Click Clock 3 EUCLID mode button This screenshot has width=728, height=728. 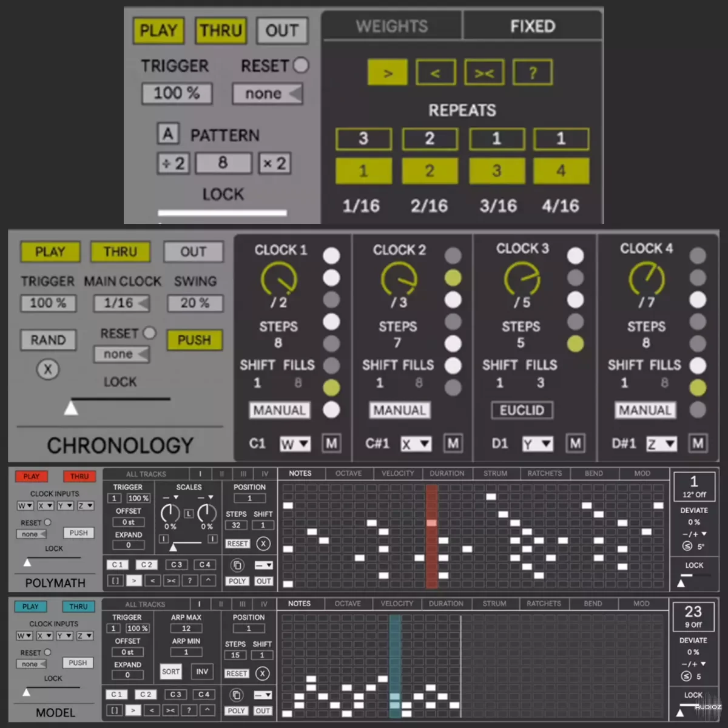522,410
